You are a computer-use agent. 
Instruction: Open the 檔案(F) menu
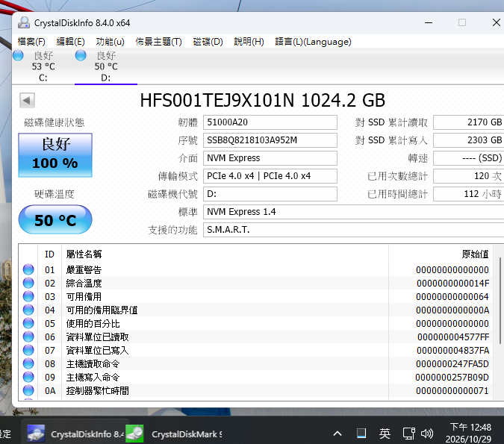(31, 42)
